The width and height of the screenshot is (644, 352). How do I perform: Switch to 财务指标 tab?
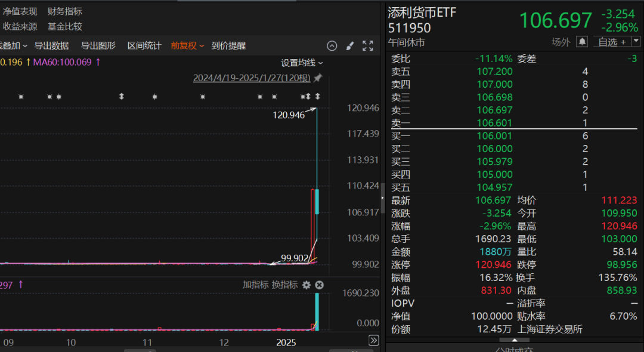tap(65, 11)
